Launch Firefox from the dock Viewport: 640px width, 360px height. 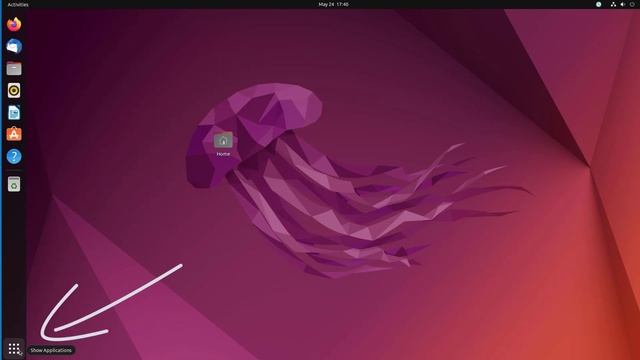pyautogui.click(x=14, y=24)
